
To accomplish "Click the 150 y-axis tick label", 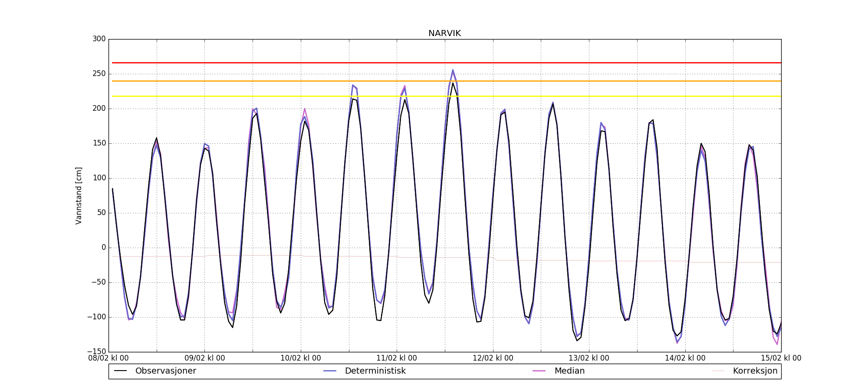I will (99, 143).
